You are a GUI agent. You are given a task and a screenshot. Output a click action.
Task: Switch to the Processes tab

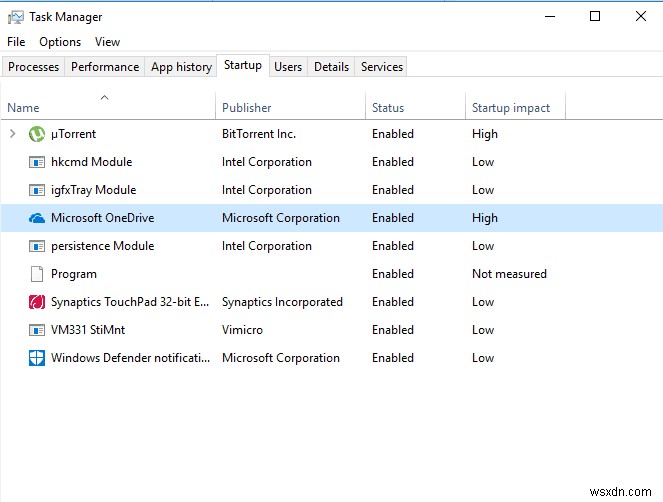[33, 67]
